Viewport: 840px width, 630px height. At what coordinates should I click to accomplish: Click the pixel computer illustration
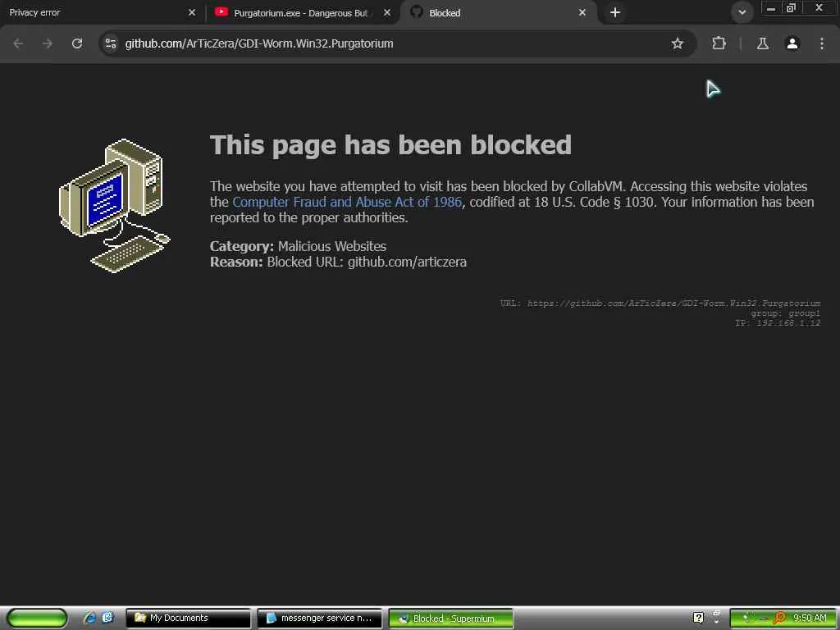(115, 205)
